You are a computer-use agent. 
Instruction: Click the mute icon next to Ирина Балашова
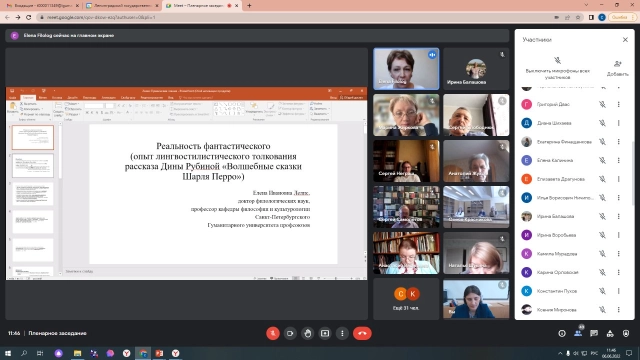coord(602,216)
